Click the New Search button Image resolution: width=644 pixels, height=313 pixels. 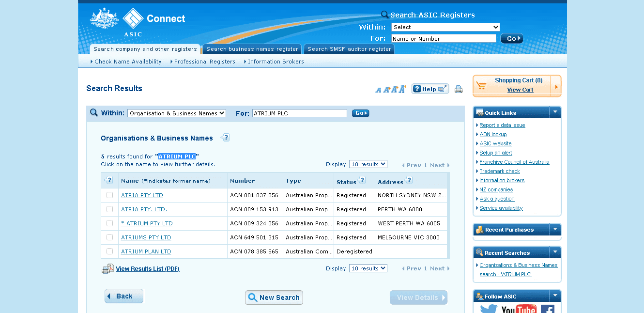pos(274,297)
